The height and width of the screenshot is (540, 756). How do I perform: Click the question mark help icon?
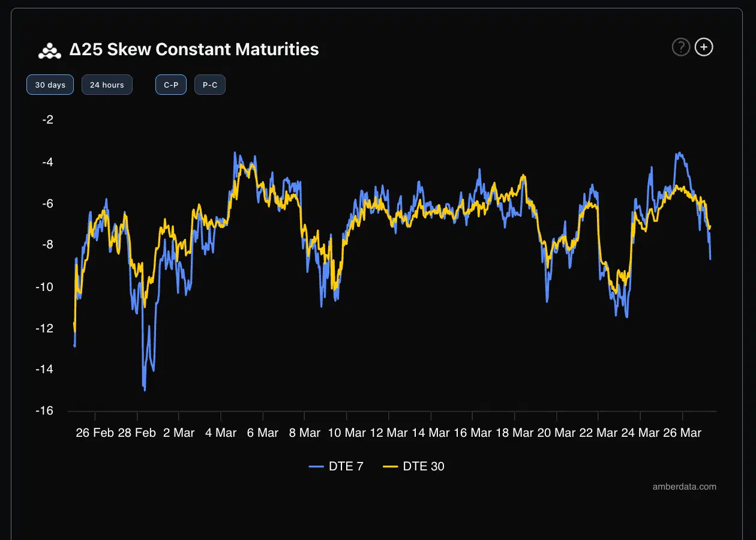680,47
